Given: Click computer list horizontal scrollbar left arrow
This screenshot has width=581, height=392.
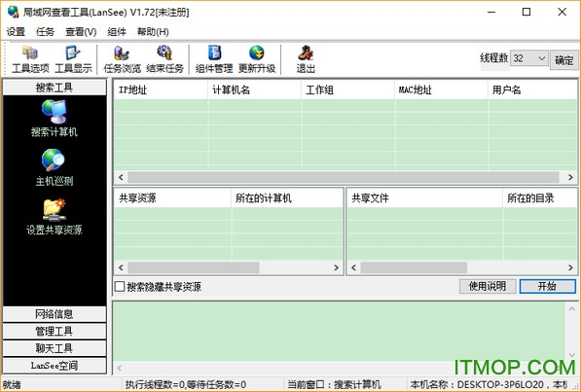Looking at the screenshot, I should tap(121, 177).
